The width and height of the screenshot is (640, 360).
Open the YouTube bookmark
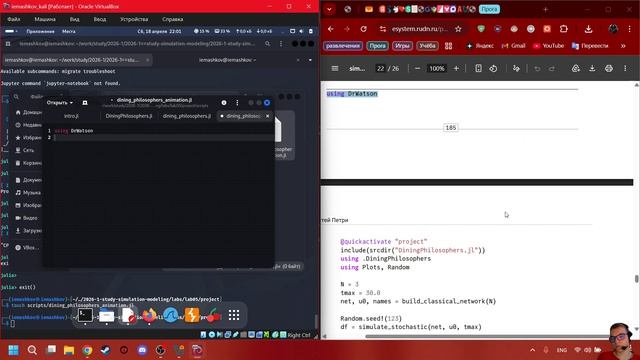(548, 46)
